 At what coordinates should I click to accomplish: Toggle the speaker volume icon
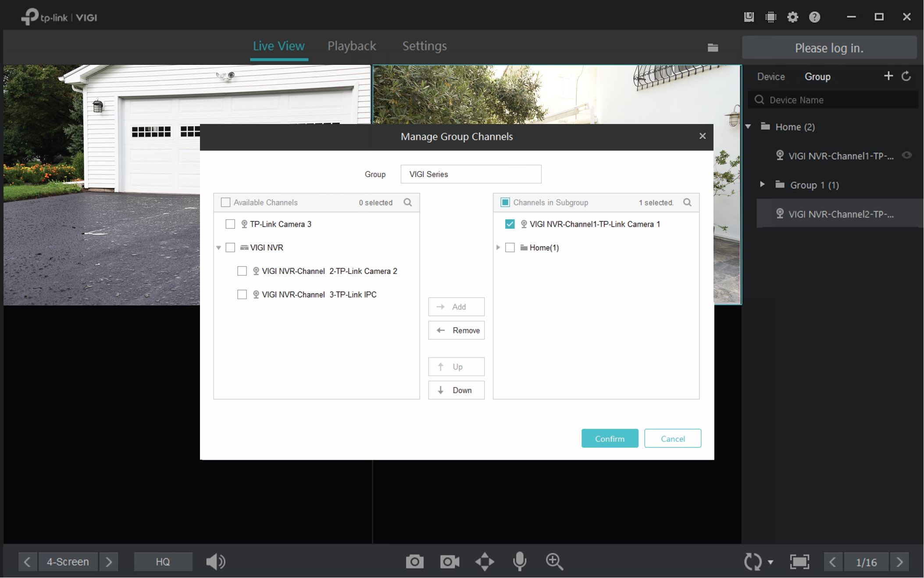click(215, 561)
